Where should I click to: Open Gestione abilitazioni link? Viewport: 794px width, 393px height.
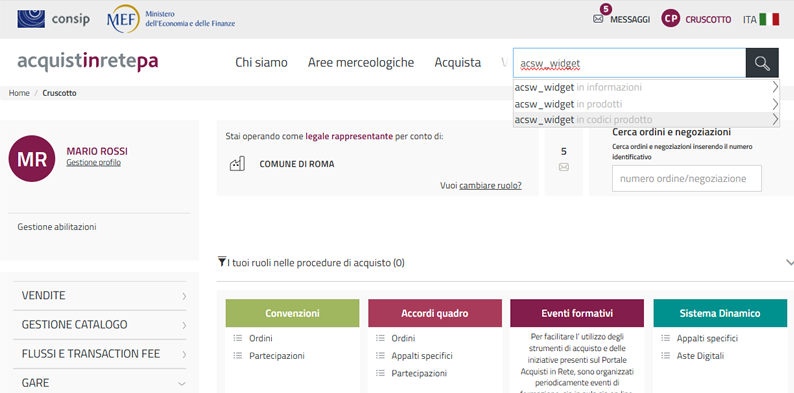pos(57,227)
